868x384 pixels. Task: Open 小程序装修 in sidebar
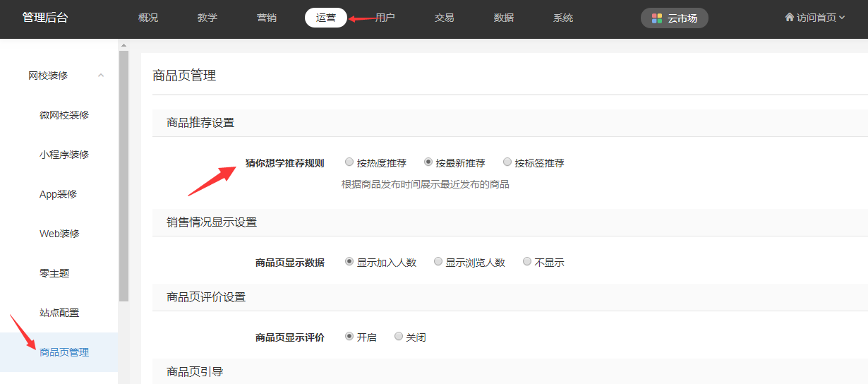64,155
